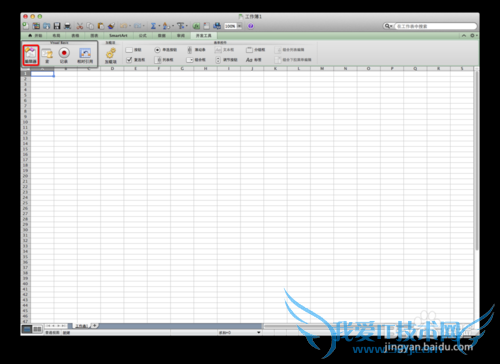This screenshot has width=500, height=364.
Task: Open the ribbon gear settings menu
Action: pos(473,35)
